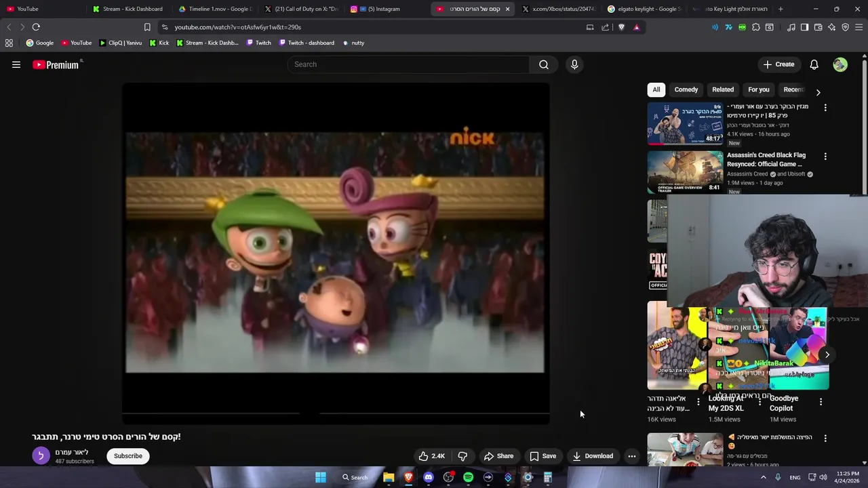Image resolution: width=868 pixels, height=488 pixels.
Task: Dislike the video
Action: tap(462, 456)
